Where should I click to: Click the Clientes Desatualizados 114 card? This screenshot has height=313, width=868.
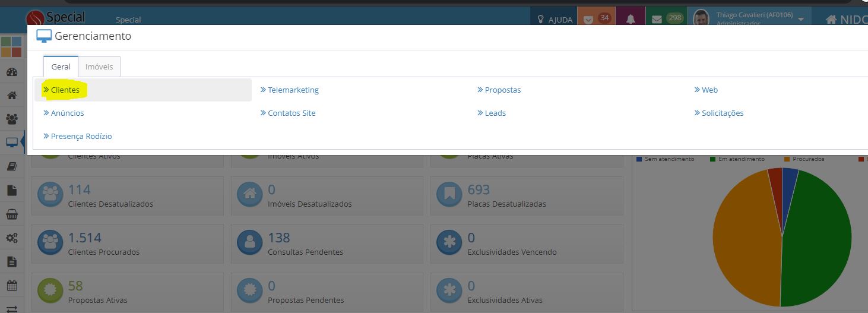129,196
